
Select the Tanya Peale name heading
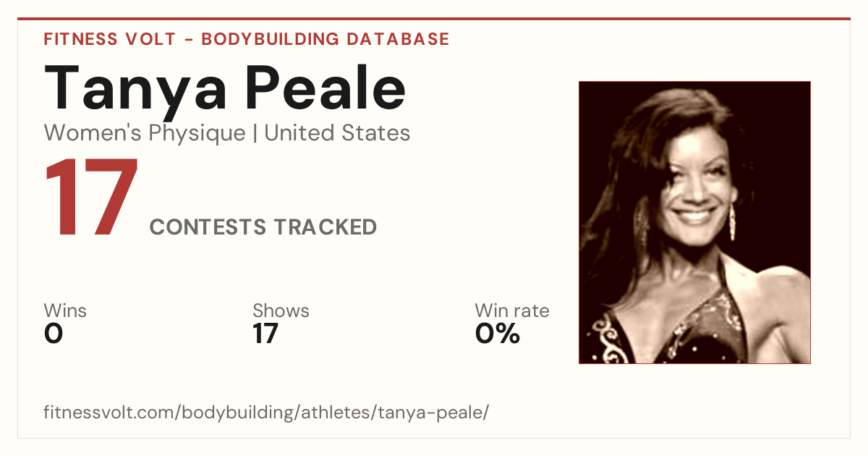[225, 87]
